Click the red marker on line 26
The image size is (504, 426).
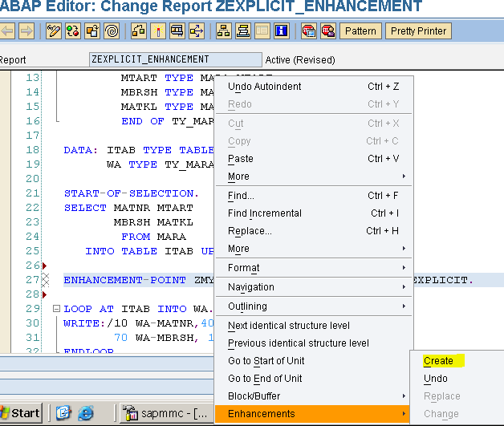45,266
